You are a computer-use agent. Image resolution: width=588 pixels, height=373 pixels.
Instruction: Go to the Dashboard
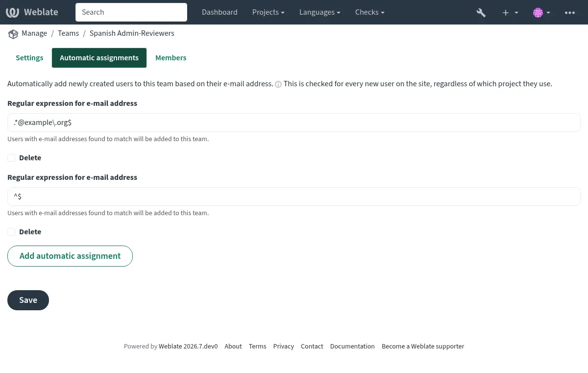point(220,12)
